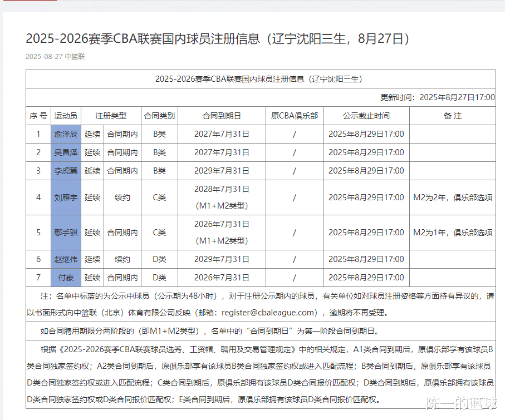Click 延续 in 俞泽辰's row
The image size is (505, 420).
92,134
